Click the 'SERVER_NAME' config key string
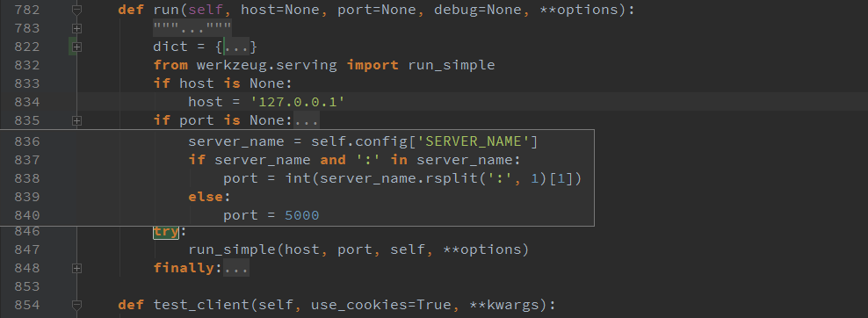Image resolution: width=868 pixels, height=318 pixels. pos(474,141)
